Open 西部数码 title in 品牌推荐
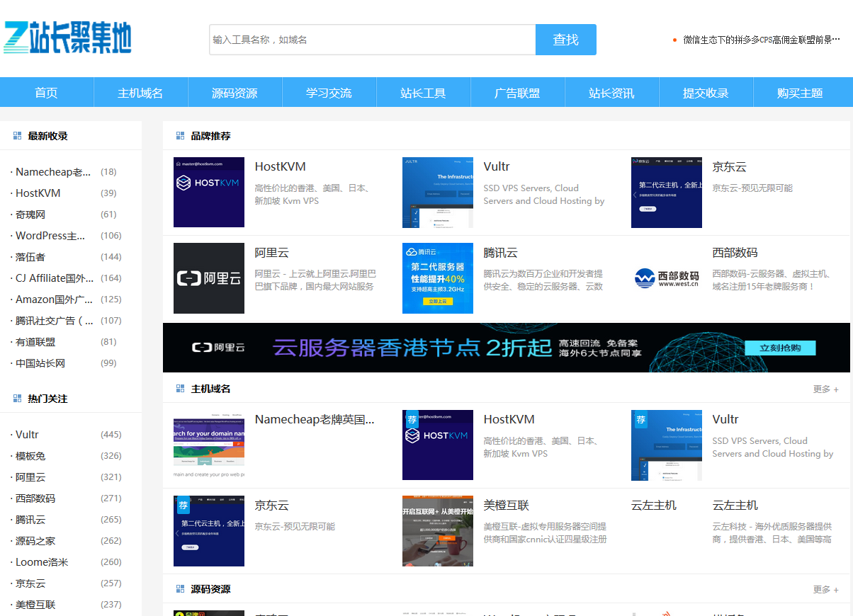The image size is (853, 616). (x=735, y=253)
